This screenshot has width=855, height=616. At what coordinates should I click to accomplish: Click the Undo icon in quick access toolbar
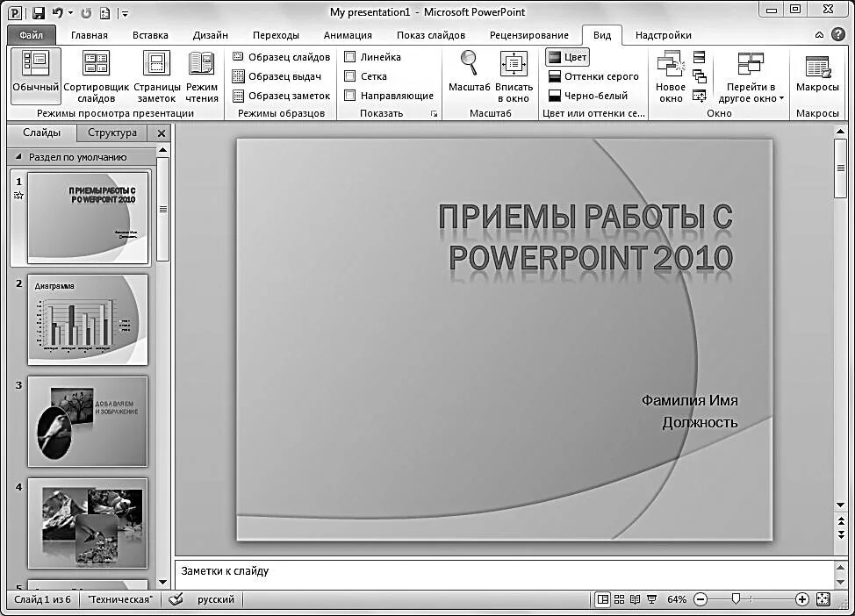[x=57, y=12]
